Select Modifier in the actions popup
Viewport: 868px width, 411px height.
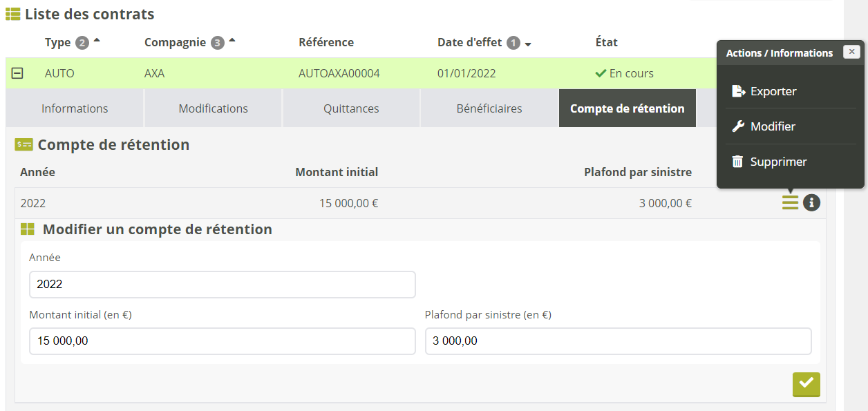click(x=772, y=126)
